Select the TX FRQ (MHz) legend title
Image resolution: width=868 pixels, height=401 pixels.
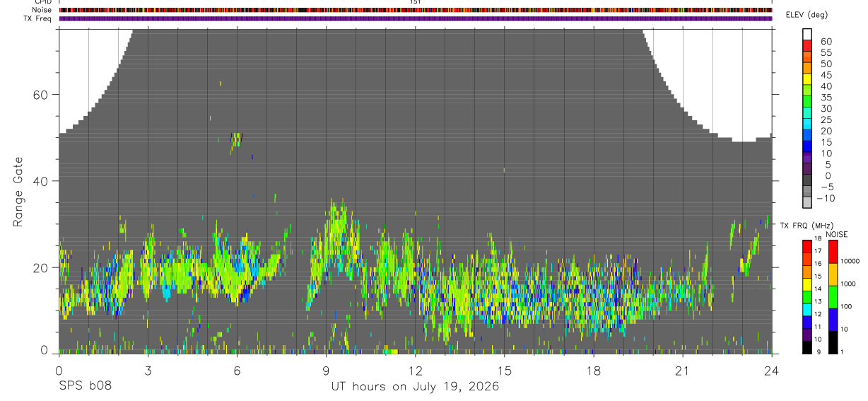(x=805, y=225)
